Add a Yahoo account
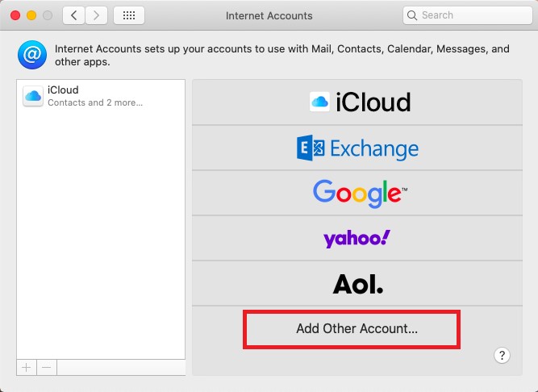Viewport: 538px width, 392px height. click(x=357, y=239)
